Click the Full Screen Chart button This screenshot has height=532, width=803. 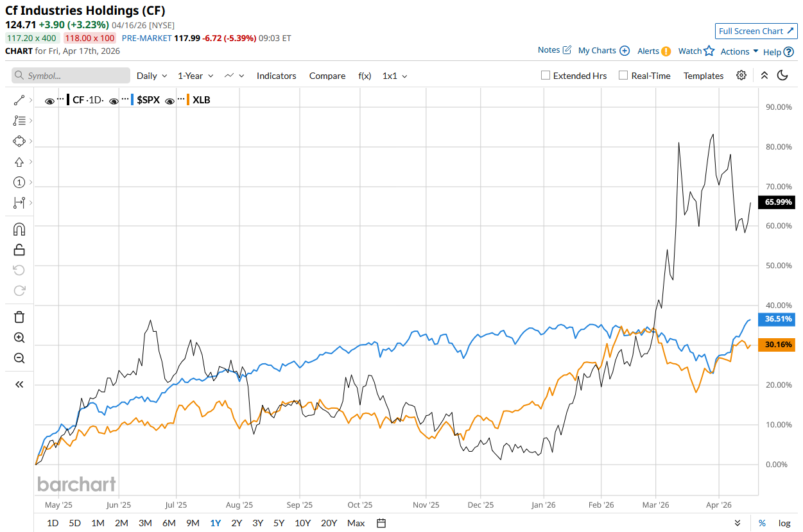point(756,31)
